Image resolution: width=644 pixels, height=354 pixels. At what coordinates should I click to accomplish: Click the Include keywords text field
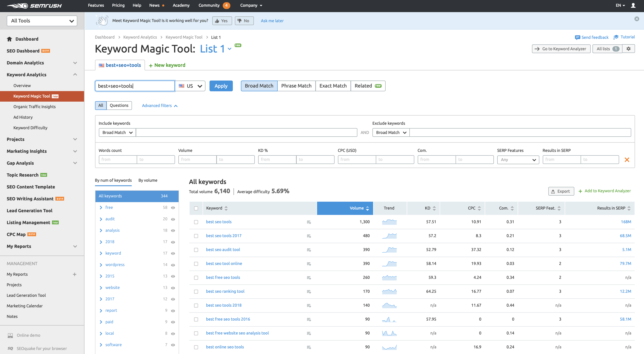coord(246,132)
